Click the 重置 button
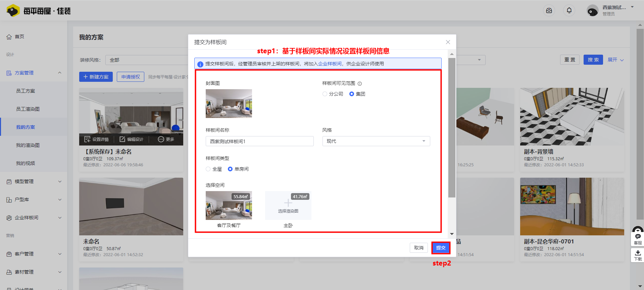 pyautogui.click(x=570, y=60)
